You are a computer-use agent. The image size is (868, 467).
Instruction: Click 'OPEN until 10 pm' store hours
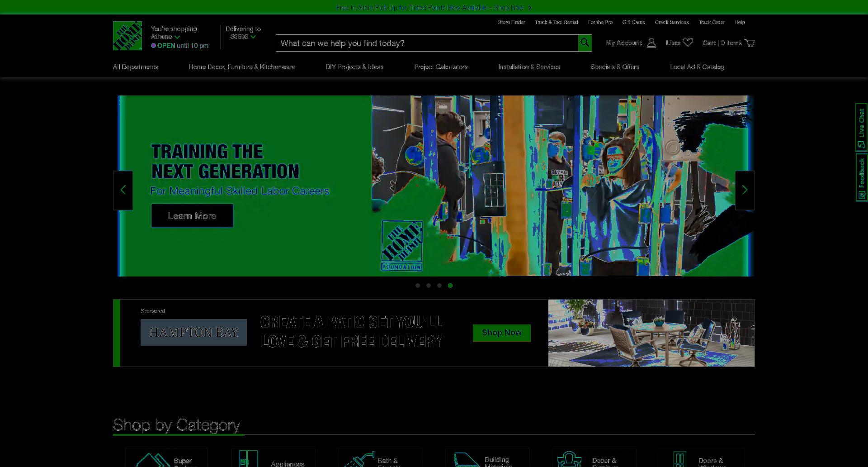pyautogui.click(x=180, y=46)
